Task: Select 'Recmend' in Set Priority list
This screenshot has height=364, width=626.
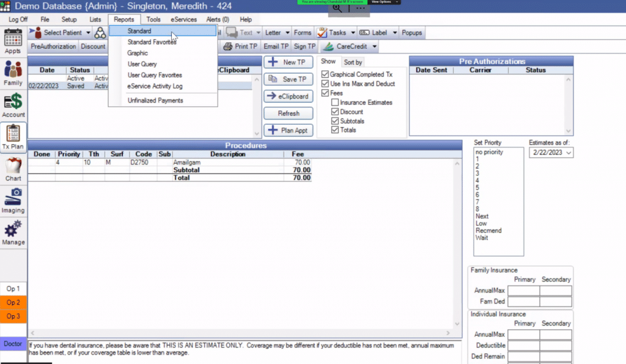Action: coord(488,230)
